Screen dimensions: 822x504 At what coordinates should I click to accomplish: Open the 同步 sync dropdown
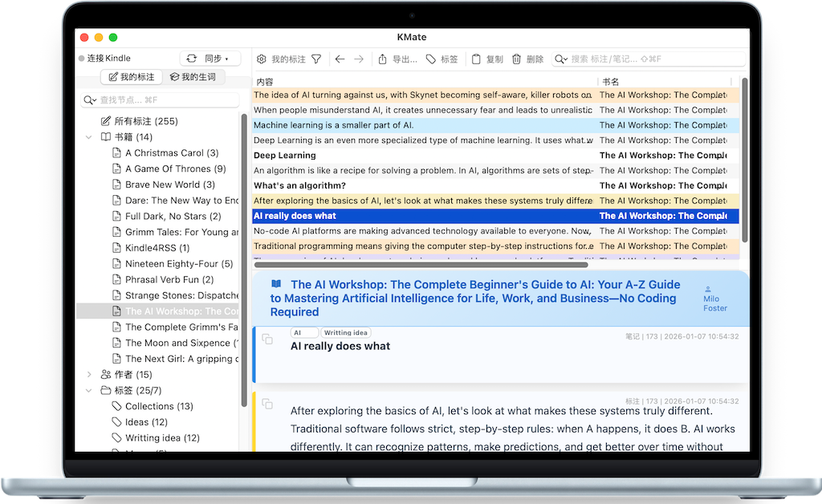210,59
